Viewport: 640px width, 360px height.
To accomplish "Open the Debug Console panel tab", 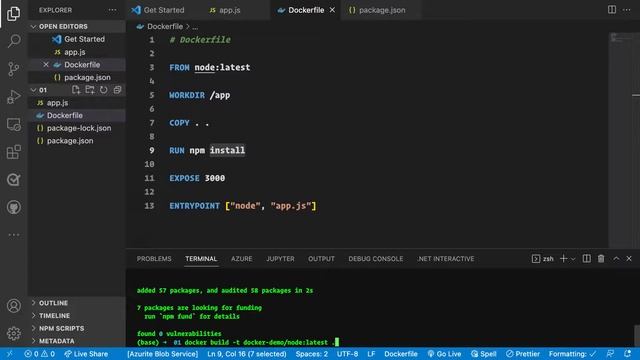I will [x=376, y=258].
